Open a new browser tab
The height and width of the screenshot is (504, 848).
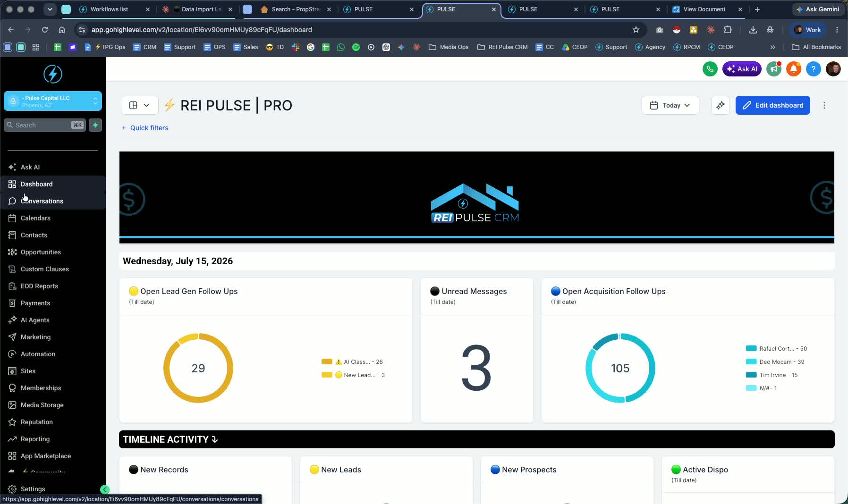pos(757,9)
